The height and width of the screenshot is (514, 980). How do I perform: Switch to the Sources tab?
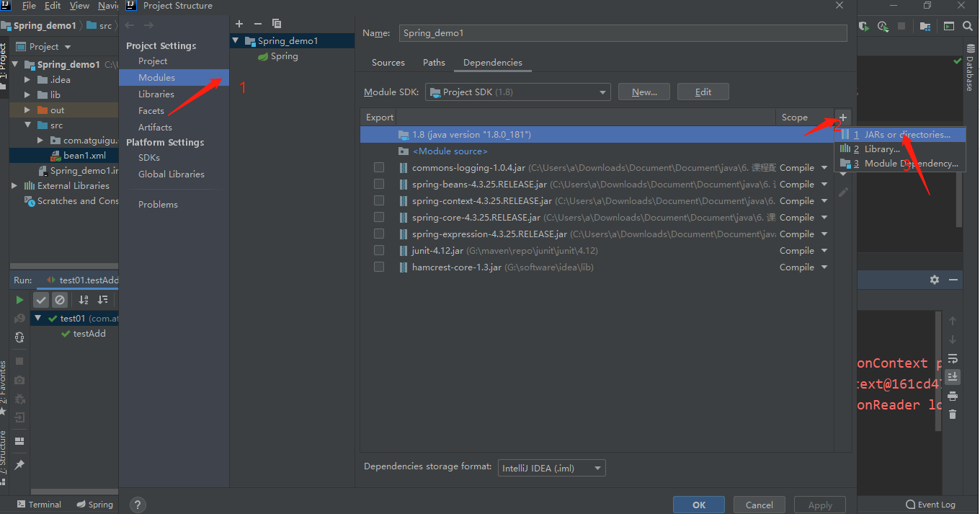(x=388, y=63)
